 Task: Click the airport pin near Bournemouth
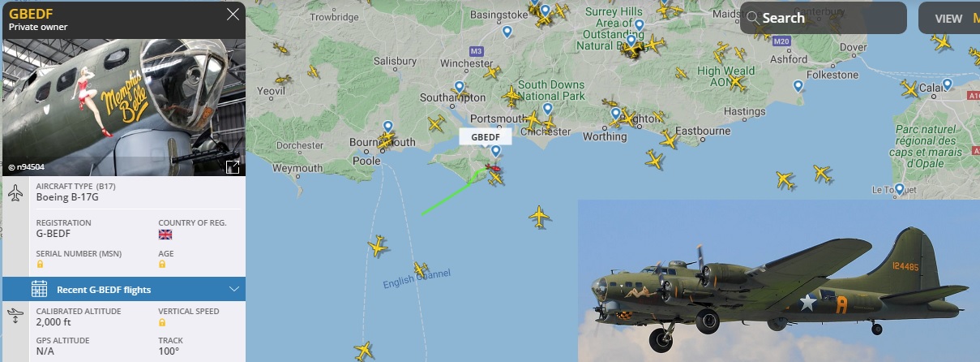(387, 127)
